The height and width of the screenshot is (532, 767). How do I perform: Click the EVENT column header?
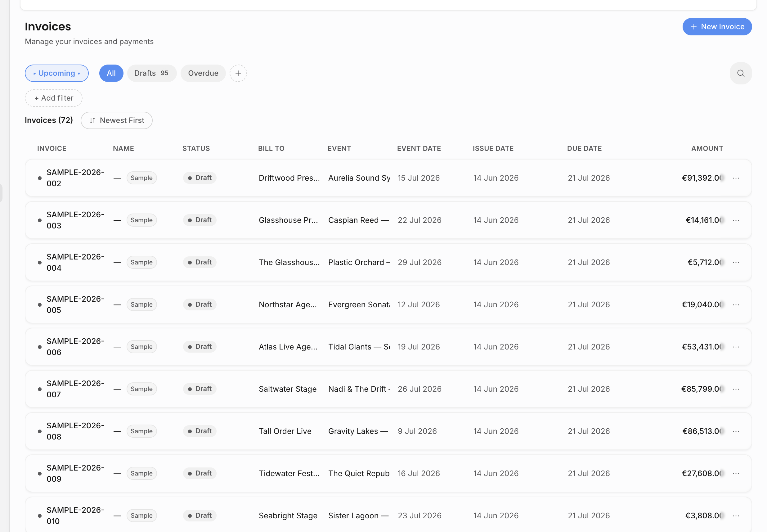[339, 149]
